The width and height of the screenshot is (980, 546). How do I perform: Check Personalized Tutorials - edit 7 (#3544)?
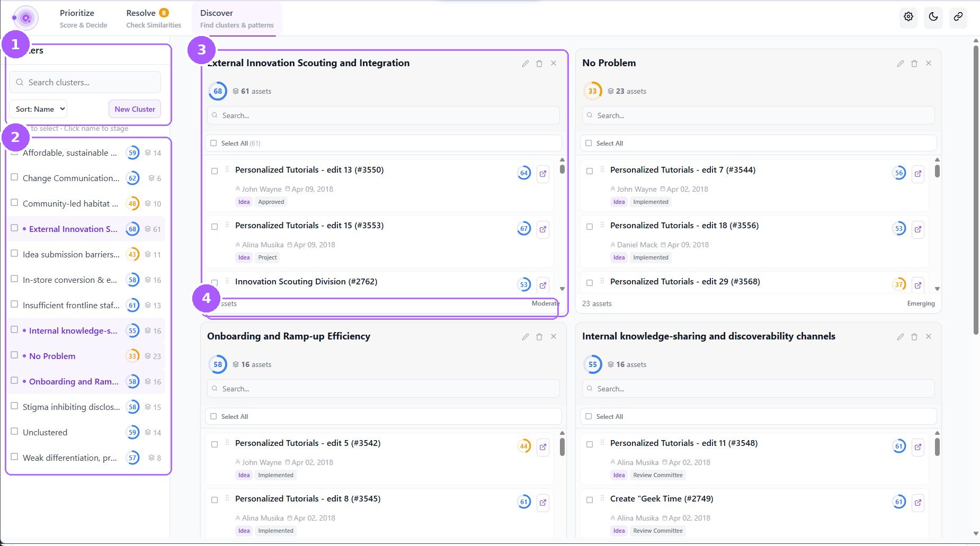pos(590,171)
